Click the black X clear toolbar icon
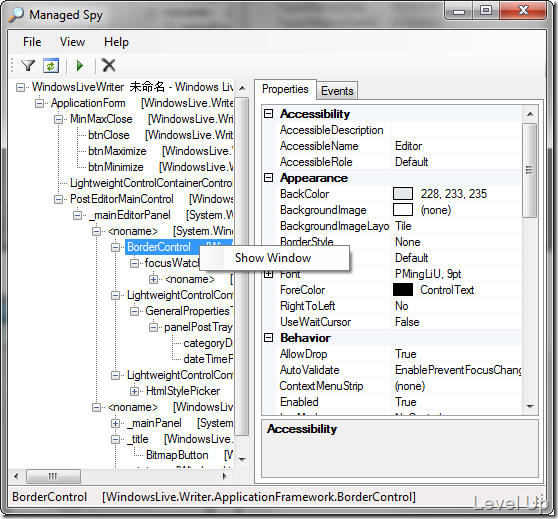 tap(109, 65)
